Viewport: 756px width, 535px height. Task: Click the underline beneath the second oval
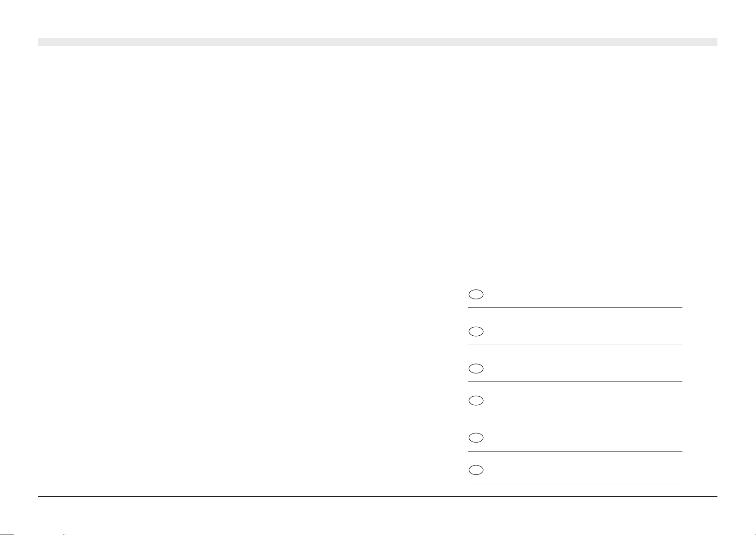tap(575, 345)
